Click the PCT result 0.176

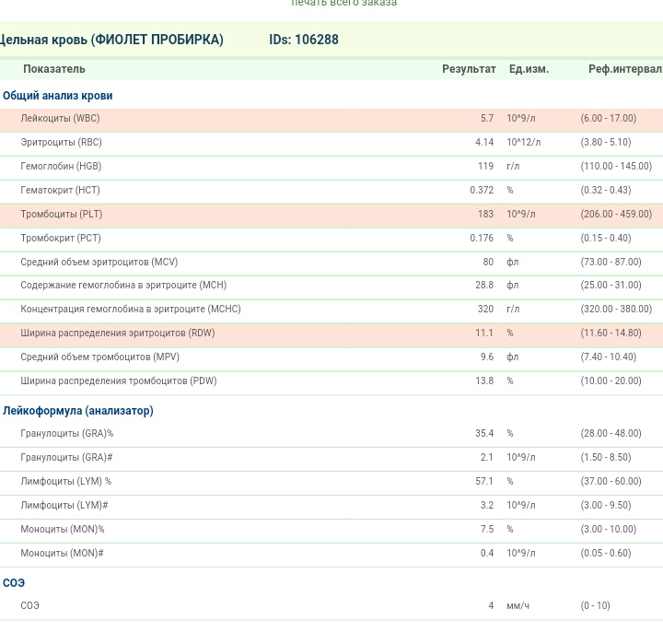[482, 239]
